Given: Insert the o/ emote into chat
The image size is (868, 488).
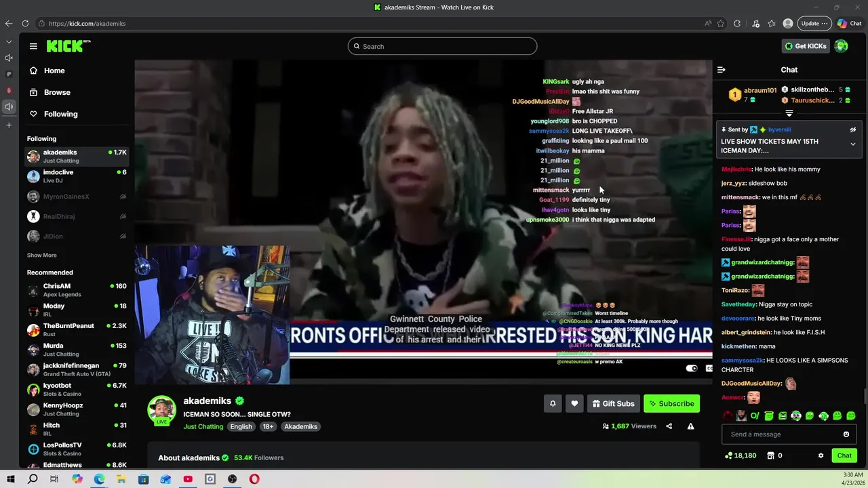Looking at the screenshot, I should coord(755,415).
